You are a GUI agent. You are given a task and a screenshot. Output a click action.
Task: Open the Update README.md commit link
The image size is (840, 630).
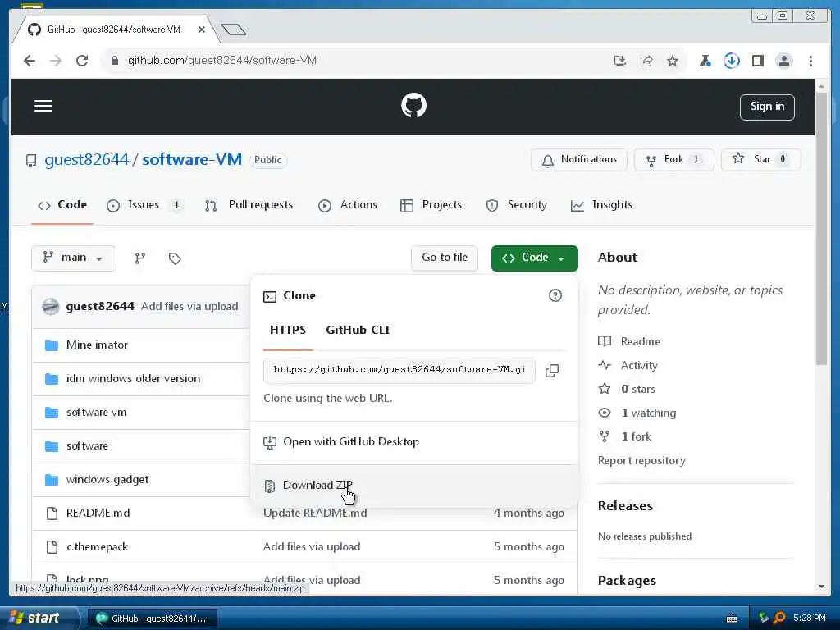[315, 514]
